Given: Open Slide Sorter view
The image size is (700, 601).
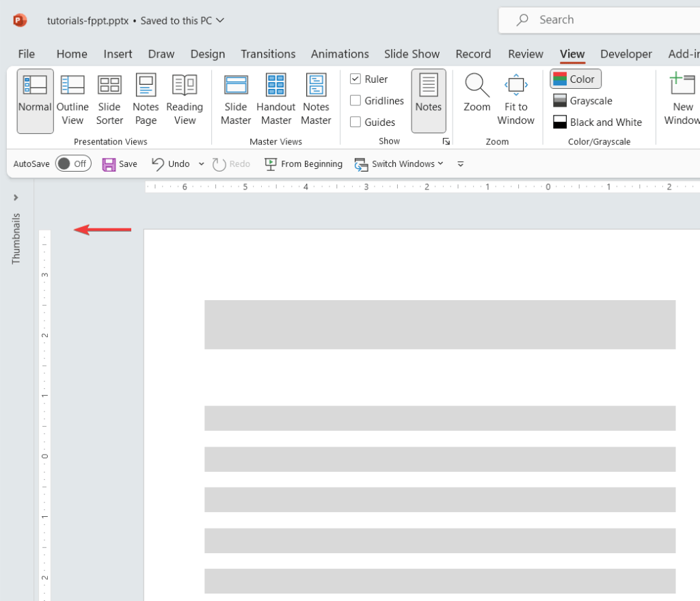Looking at the screenshot, I should 109,99.
